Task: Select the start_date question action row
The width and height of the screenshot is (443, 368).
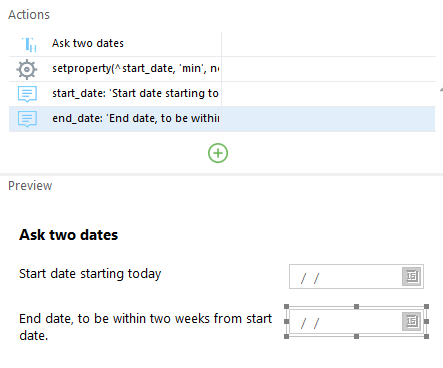Action: (222, 94)
